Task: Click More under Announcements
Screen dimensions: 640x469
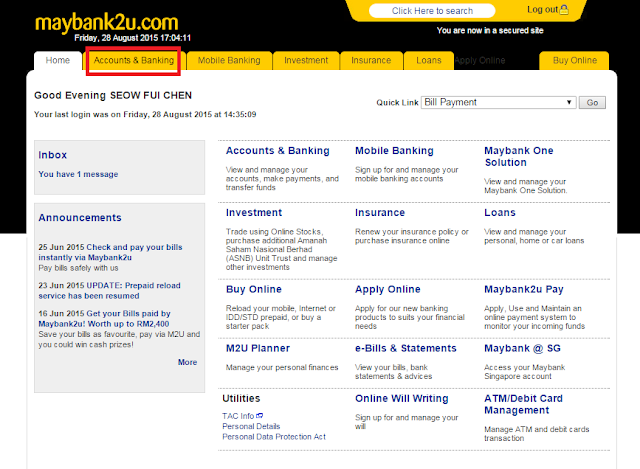Action: point(187,362)
